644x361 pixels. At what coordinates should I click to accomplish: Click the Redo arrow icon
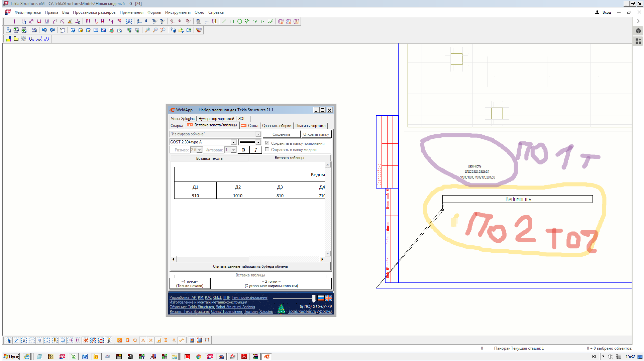(x=52, y=30)
